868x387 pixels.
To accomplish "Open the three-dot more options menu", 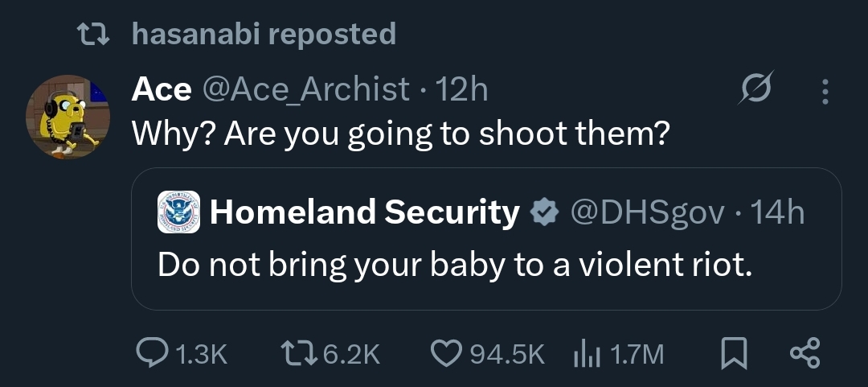I will [824, 89].
